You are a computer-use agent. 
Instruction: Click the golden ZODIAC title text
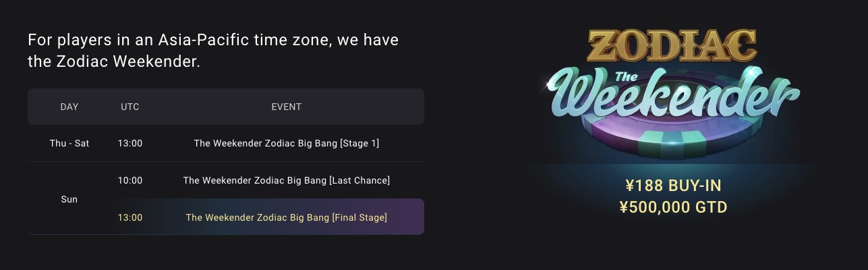pyautogui.click(x=672, y=46)
